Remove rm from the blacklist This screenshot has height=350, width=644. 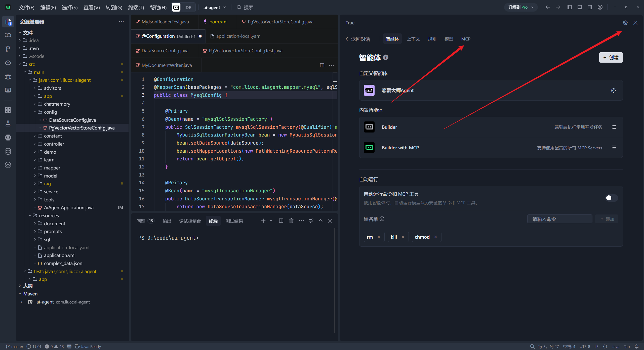[x=379, y=237]
